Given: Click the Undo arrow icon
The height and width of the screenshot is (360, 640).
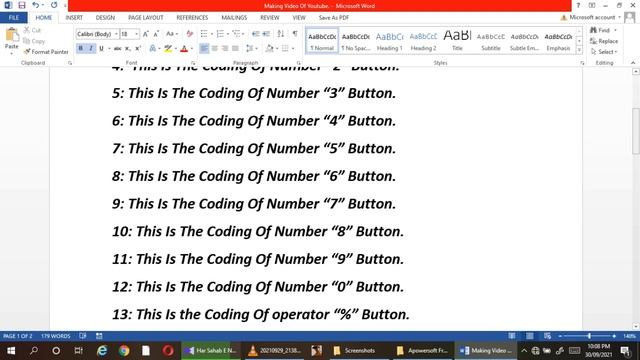Looking at the screenshot, I should [36, 5].
